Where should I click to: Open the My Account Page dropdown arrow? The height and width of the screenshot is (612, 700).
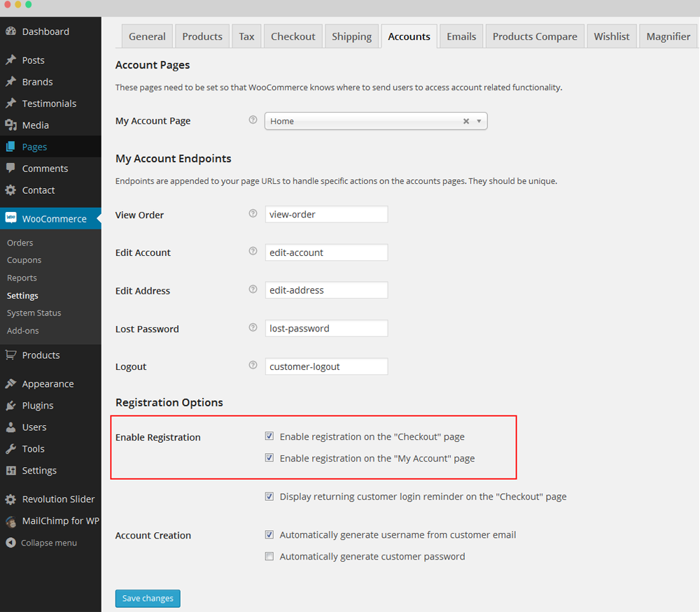[479, 121]
